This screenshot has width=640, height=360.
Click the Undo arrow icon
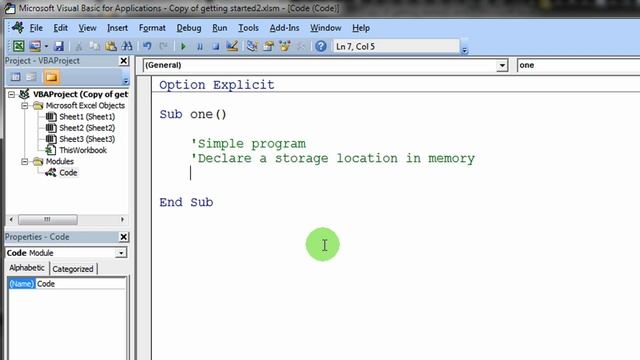pos(147,46)
